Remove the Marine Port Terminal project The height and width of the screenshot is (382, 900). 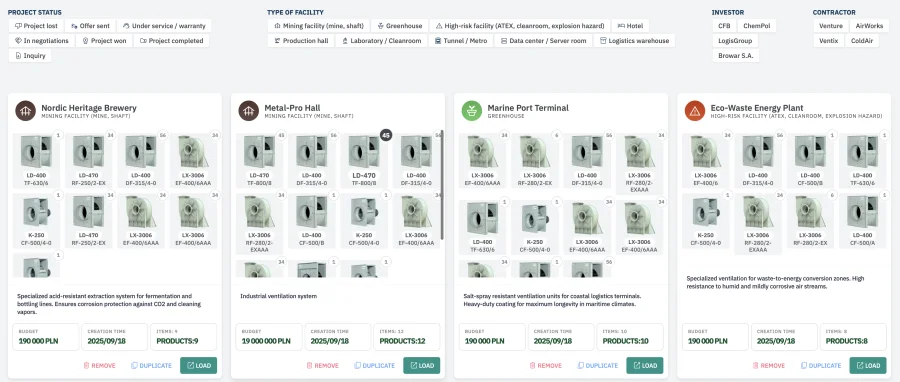[x=545, y=365]
